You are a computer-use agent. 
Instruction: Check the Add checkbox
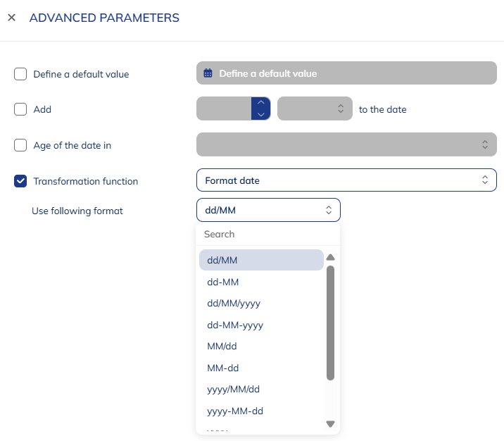(20, 109)
